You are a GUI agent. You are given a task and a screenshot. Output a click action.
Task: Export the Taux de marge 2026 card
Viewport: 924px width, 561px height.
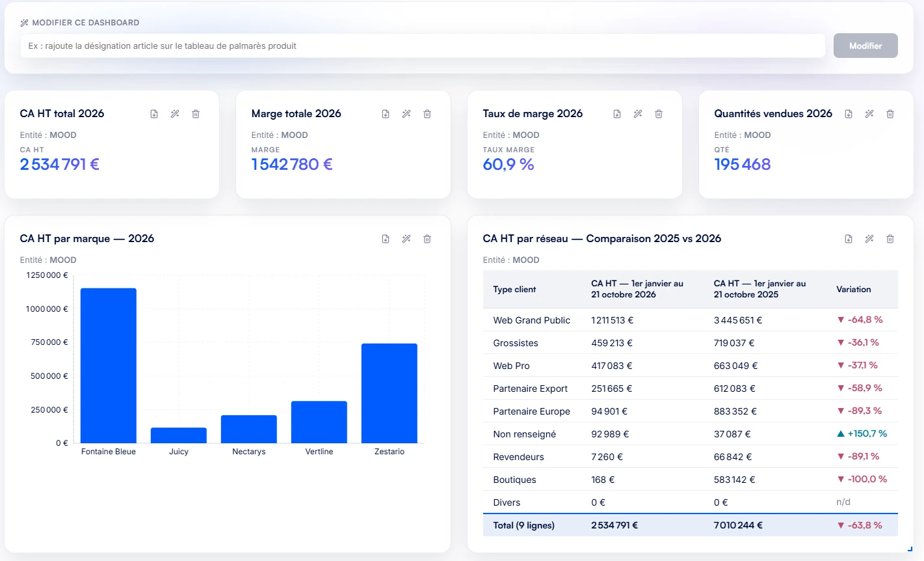(617, 114)
